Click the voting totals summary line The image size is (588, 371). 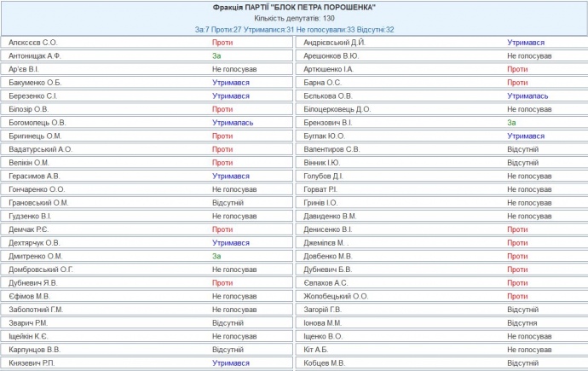tap(294, 29)
